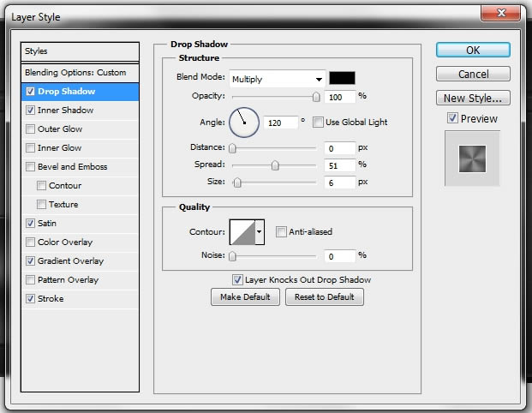Toggle Layer Knocks Out Drop Shadow
Screen dimensions: 532x413
(237, 280)
